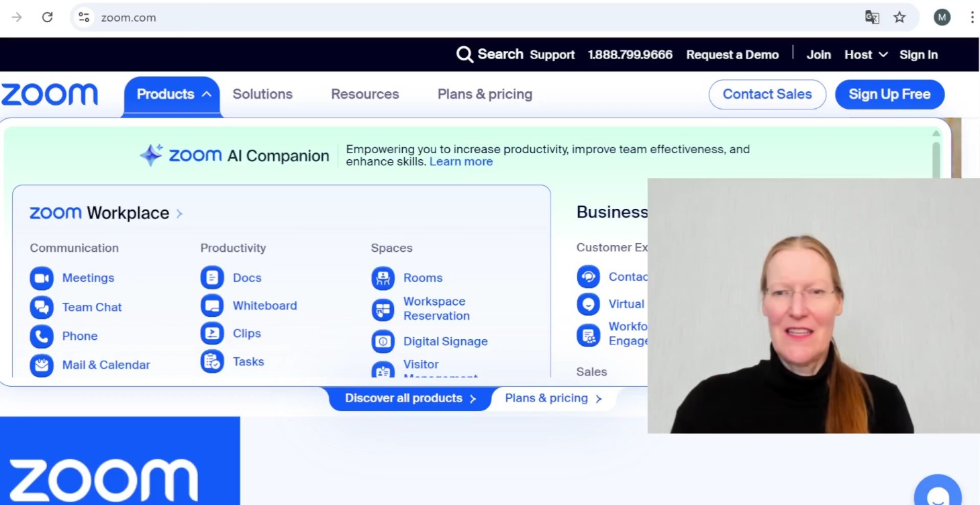Click the Visitor Management icon
The image size is (980, 505).
pos(383,370)
